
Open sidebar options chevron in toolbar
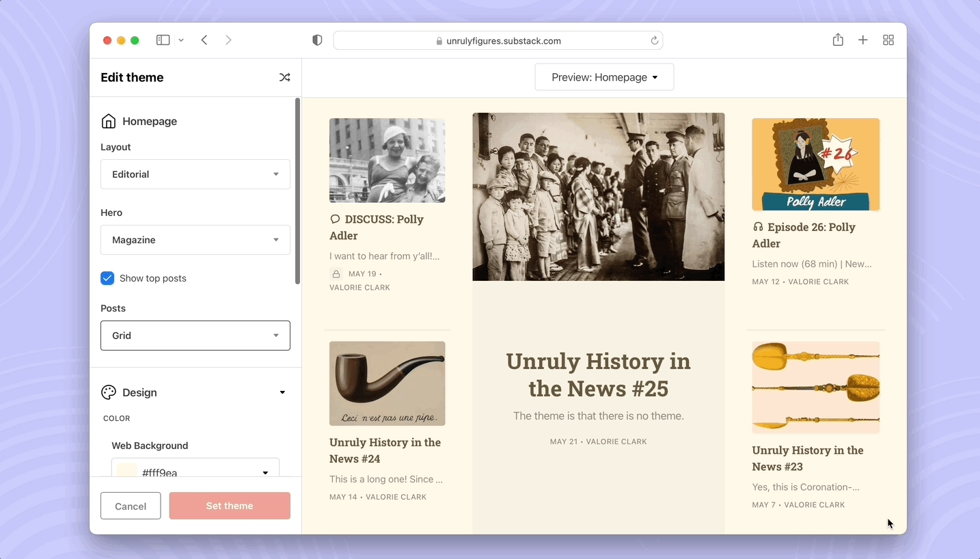(x=181, y=40)
